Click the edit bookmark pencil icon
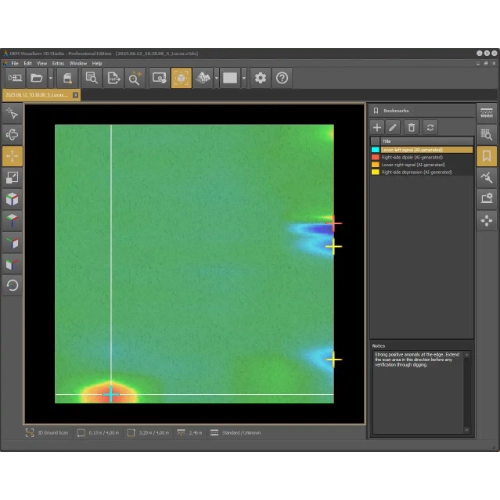500x500 pixels. click(x=393, y=127)
